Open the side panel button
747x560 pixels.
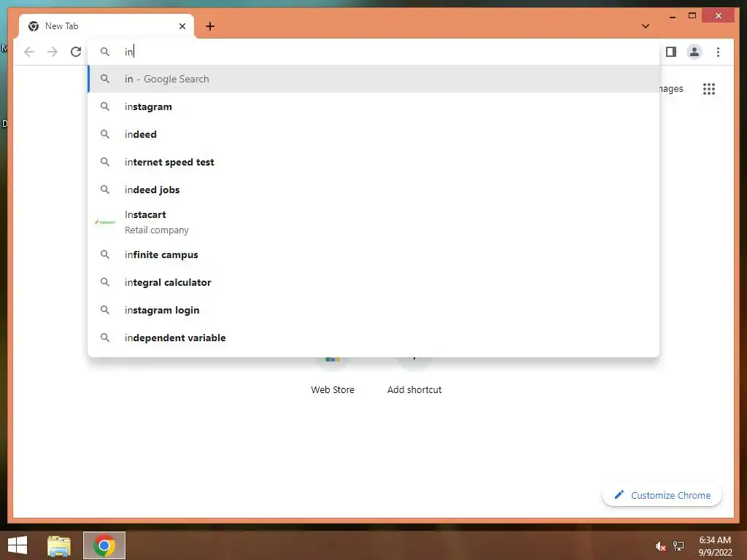(x=671, y=52)
